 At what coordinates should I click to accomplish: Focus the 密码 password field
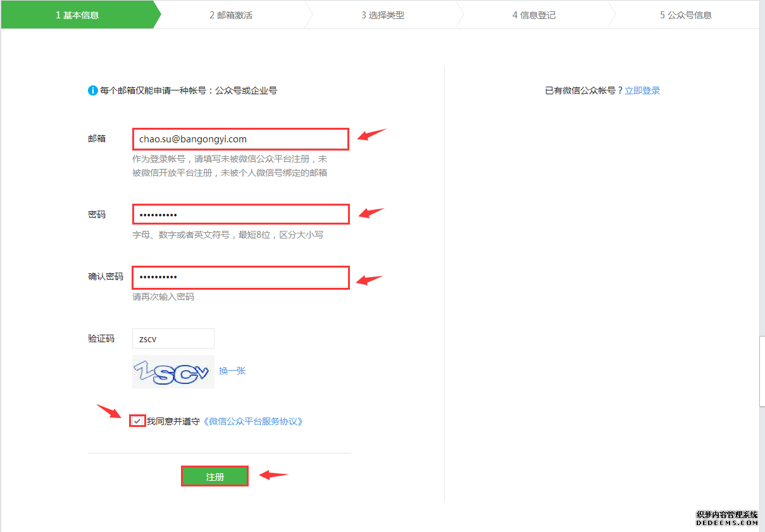point(240,214)
